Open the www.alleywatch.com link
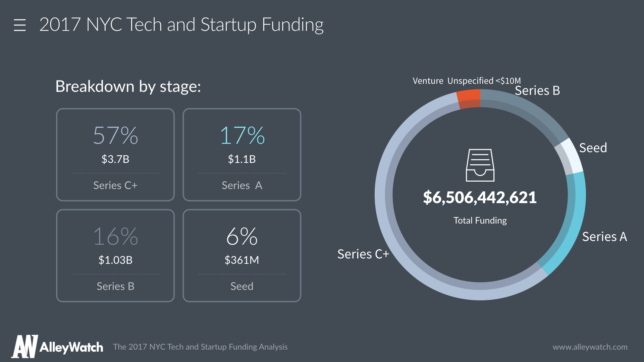 [x=590, y=347]
